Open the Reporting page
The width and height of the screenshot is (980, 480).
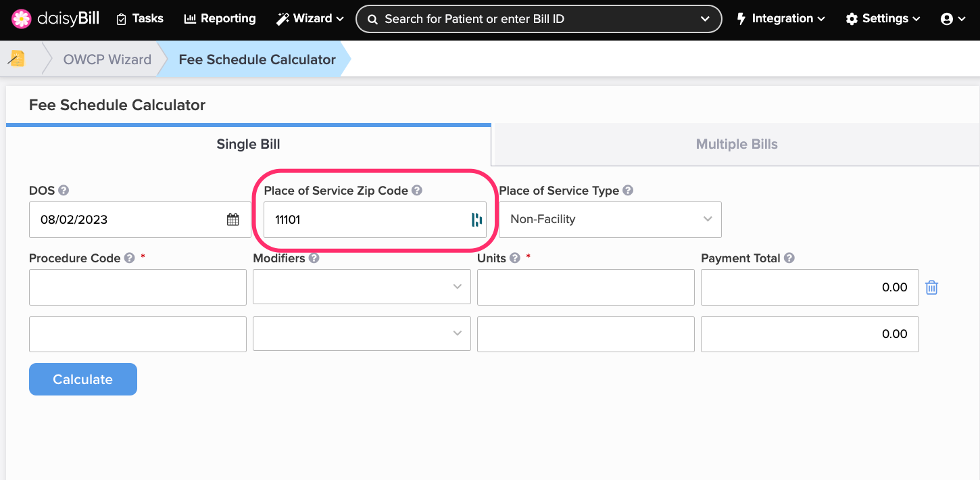point(220,19)
